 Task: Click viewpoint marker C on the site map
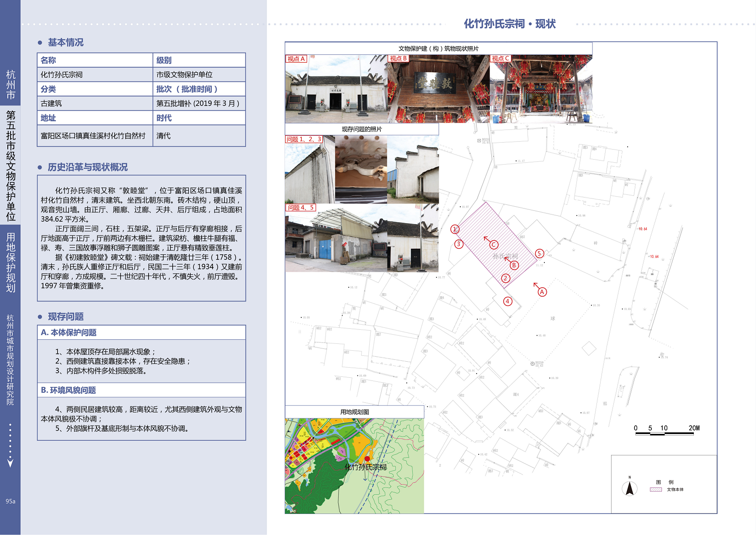pyautogui.click(x=494, y=245)
